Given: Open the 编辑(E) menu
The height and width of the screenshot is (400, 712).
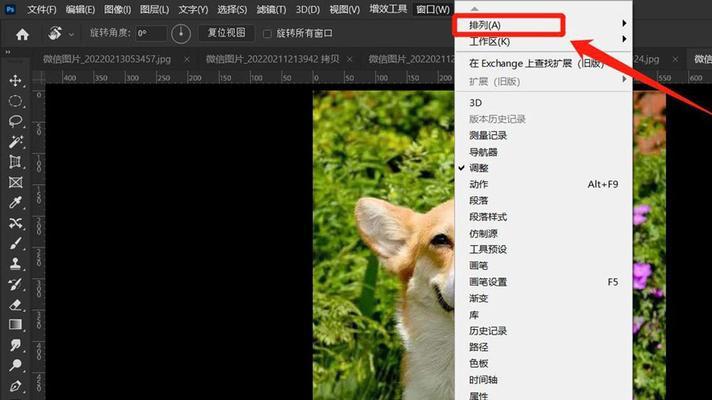Looking at the screenshot, I should click(x=80, y=10).
